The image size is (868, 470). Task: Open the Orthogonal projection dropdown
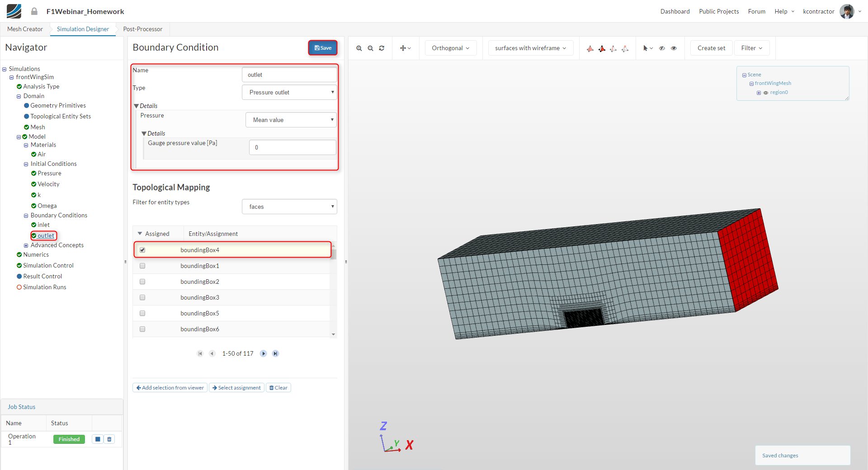coord(450,48)
